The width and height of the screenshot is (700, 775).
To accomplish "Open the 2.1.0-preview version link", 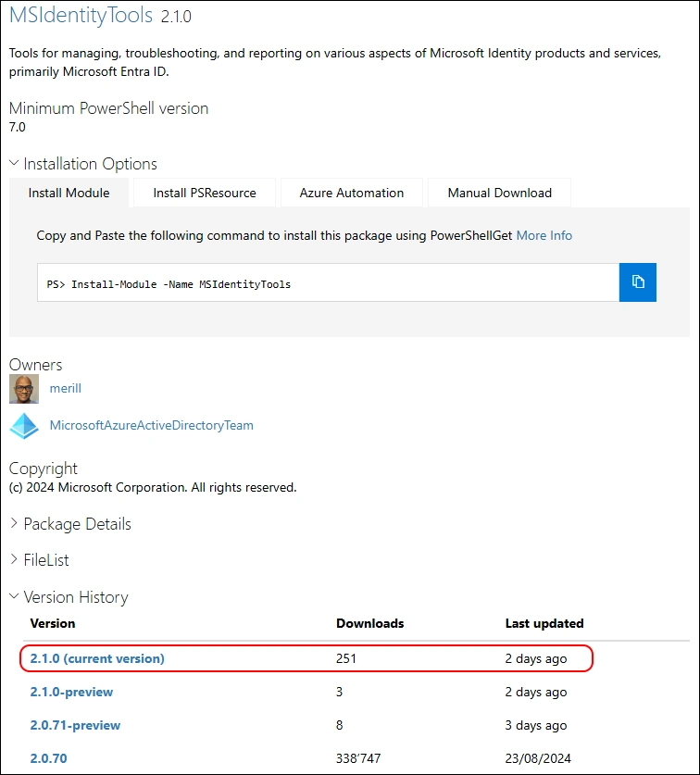I will click(71, 692).
